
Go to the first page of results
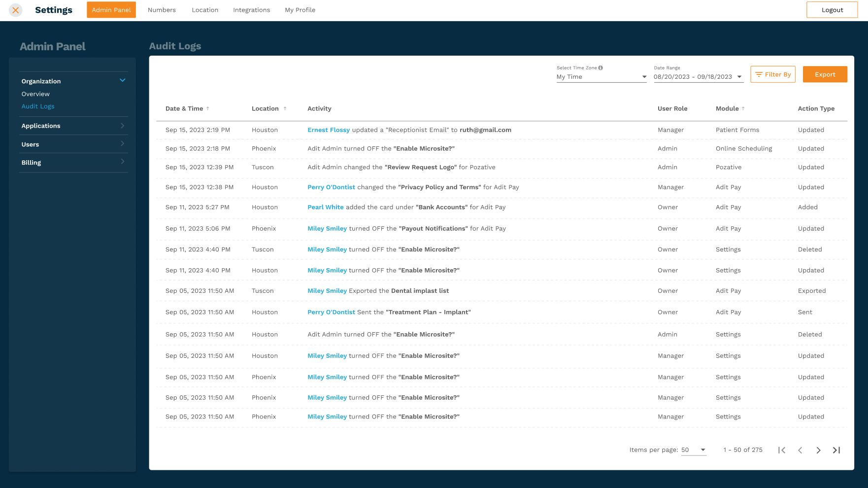click(782, 450)
